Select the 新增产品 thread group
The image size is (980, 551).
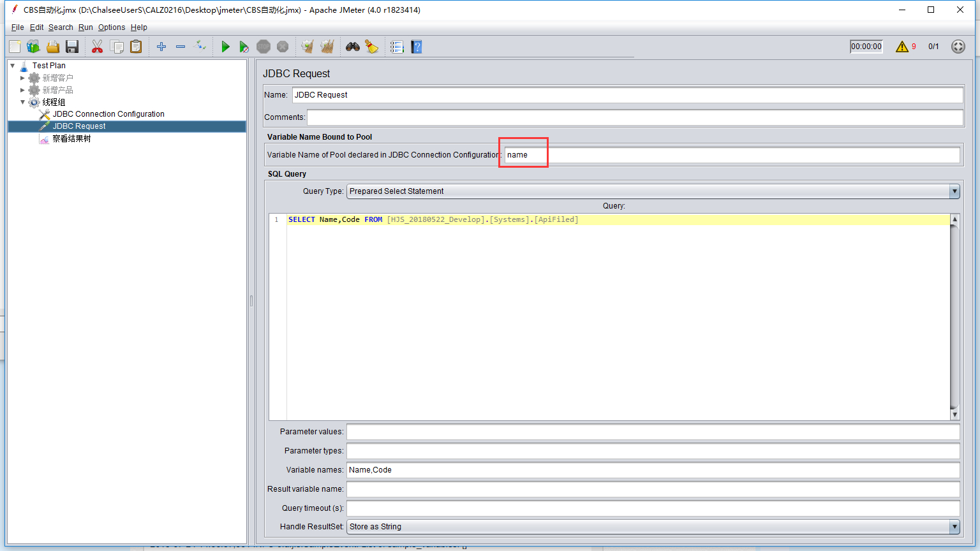pyautogui.click(x=57, y=90)
